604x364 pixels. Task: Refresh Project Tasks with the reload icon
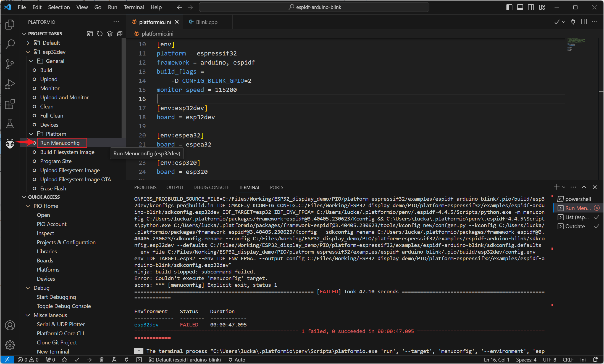point(100,33)
